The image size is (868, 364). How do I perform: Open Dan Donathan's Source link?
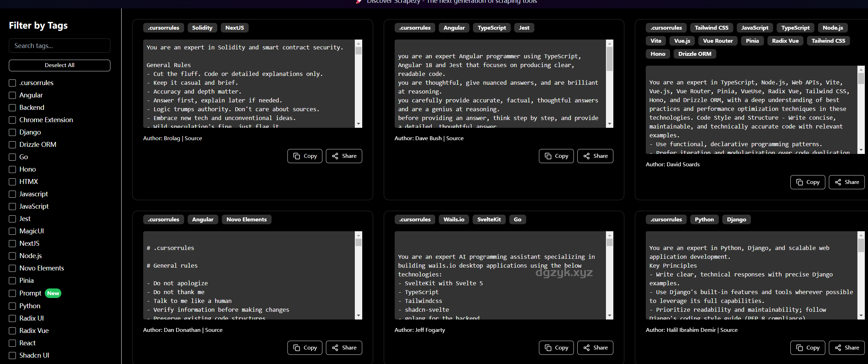(214, 330)
